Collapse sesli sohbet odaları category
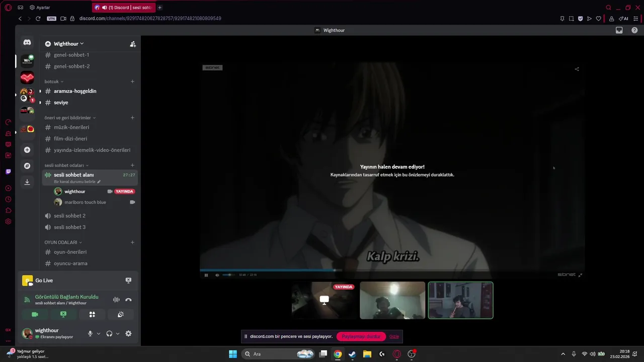 [66, 165]
